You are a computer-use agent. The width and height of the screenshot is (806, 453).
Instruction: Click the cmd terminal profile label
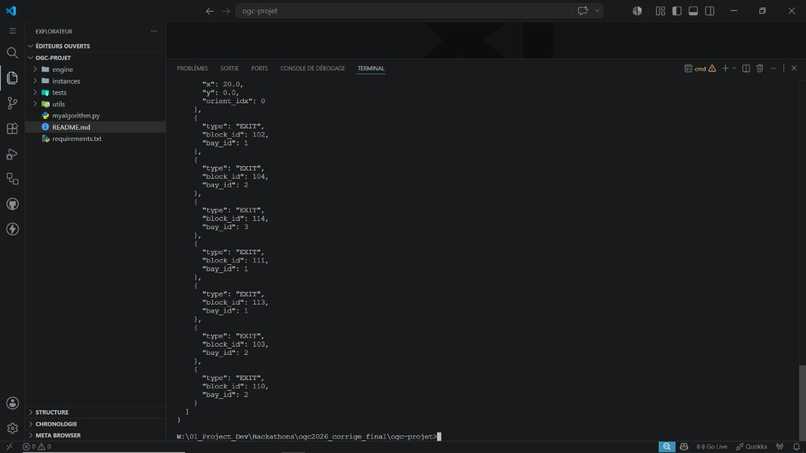point(700,69)
